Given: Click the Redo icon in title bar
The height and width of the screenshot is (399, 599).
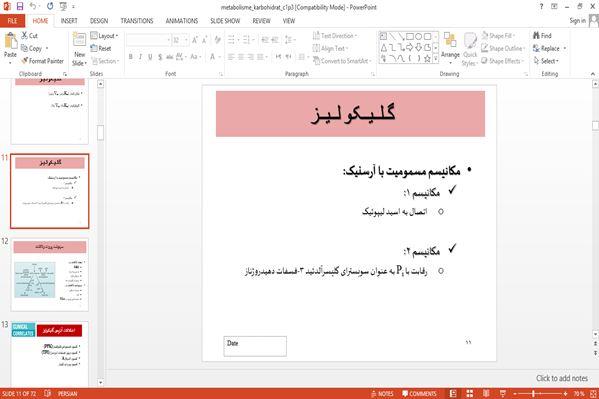Looking at the screenshot, I should pos(50,6).
